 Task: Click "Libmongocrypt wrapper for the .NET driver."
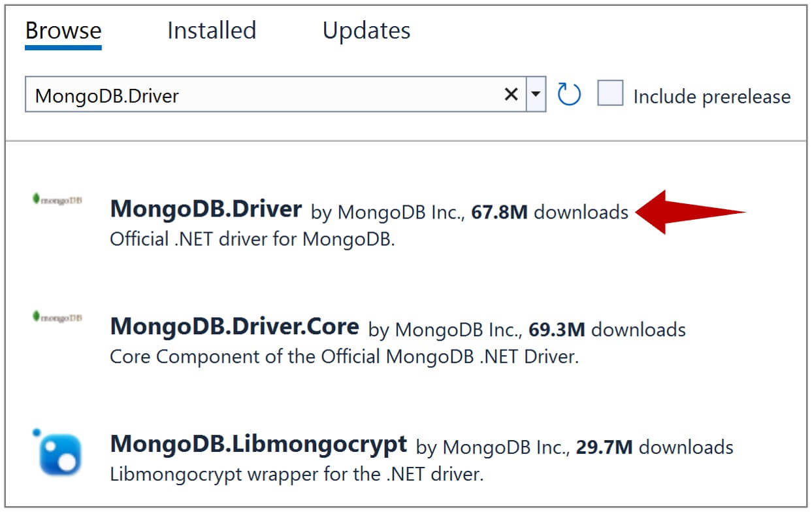pyautogui.click(x=297, y=474)
